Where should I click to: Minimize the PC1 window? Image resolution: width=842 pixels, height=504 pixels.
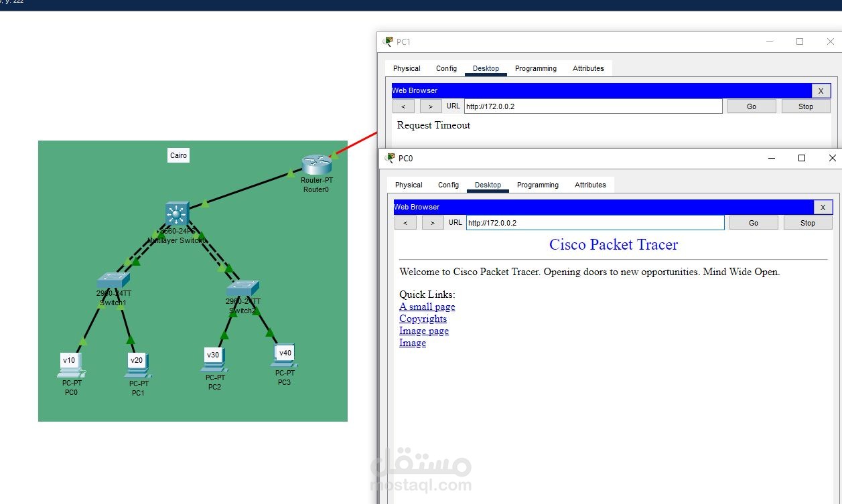pos(770,41)
